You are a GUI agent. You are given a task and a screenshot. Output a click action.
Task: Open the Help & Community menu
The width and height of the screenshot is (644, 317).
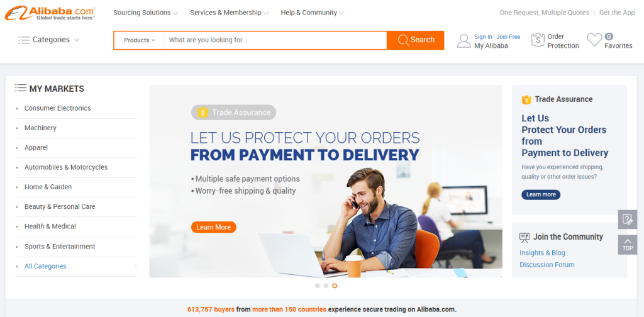[x=313, y=13]
